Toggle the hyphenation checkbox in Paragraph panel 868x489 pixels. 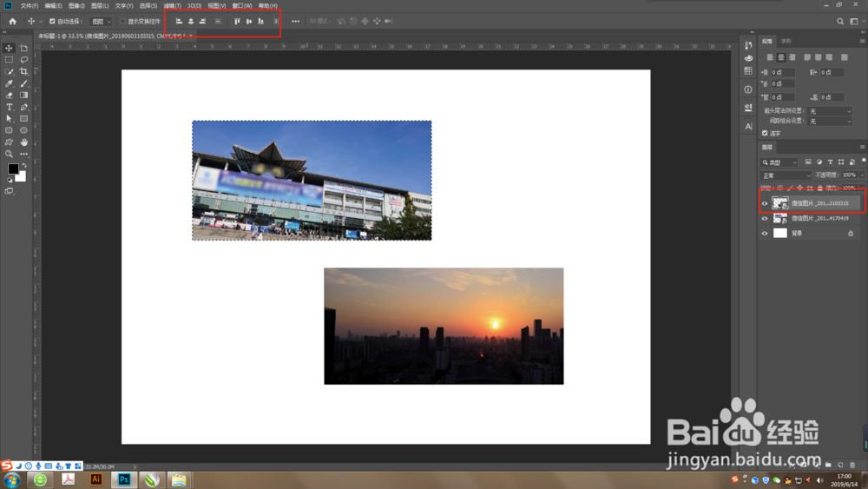coord(765,133)
